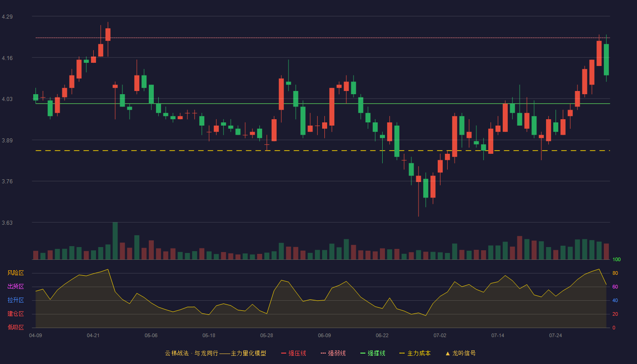Click the 05-18 date label
The height and width of the screenshot is (364, 637).
(x=209, y=335)
